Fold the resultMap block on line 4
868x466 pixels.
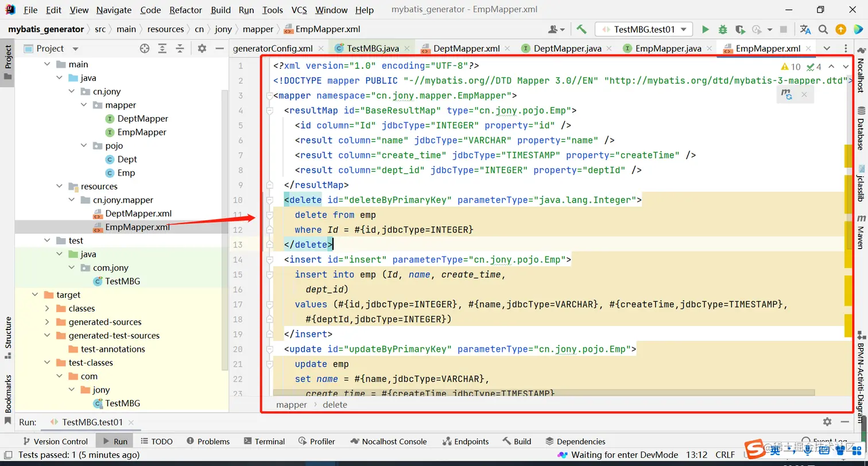coord(269,110)
